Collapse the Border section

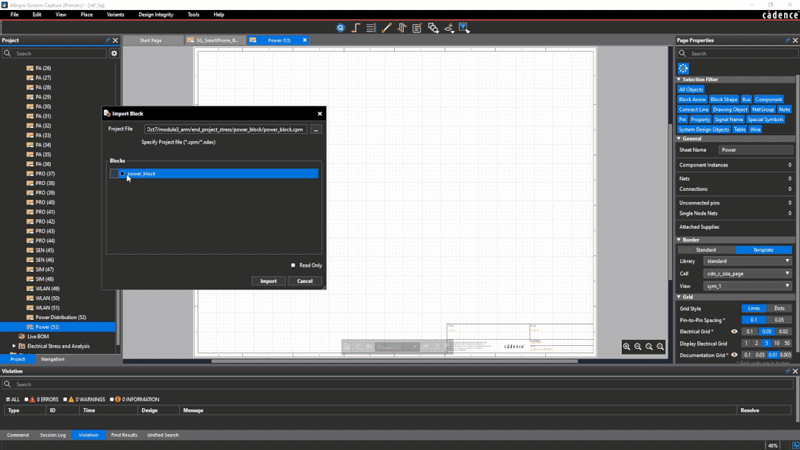click(x=679, y=240)
